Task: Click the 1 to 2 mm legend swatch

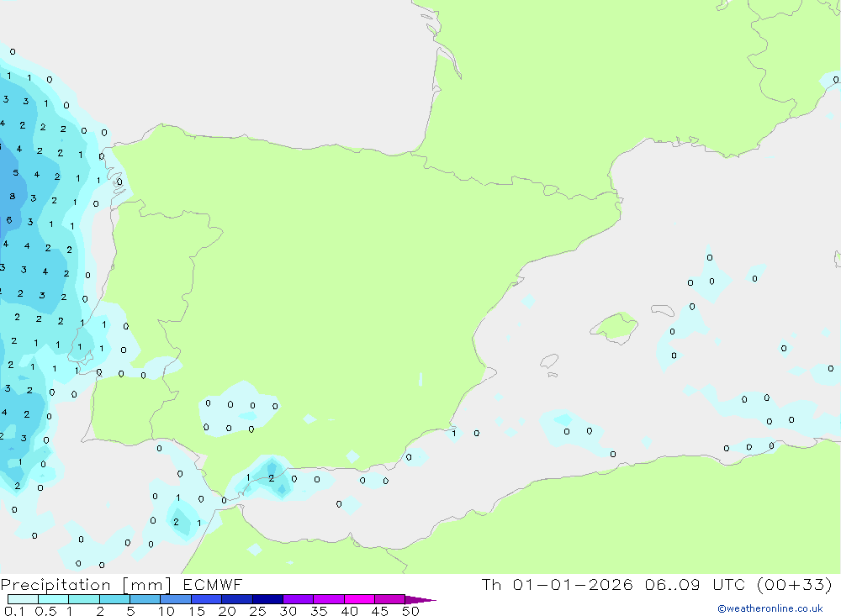Action: pos(84,599)
